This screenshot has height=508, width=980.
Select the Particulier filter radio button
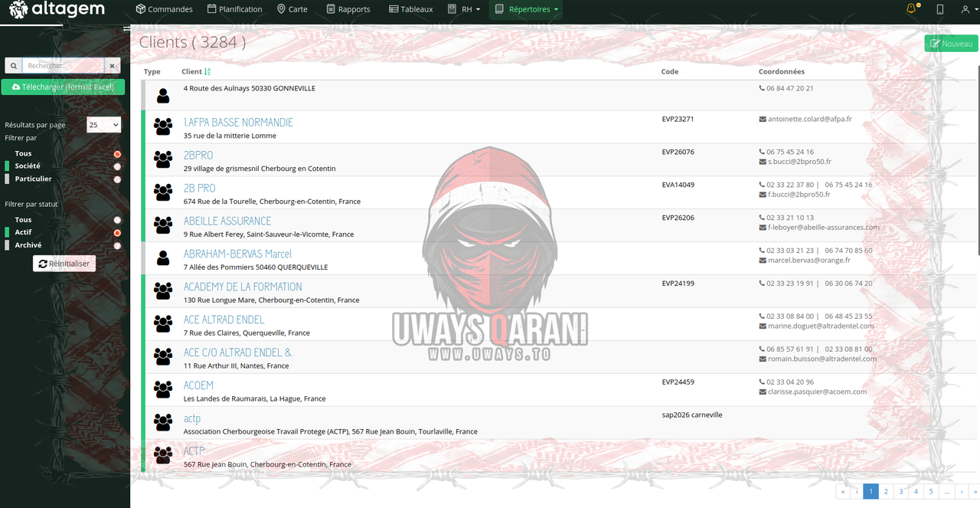(117, 179)
